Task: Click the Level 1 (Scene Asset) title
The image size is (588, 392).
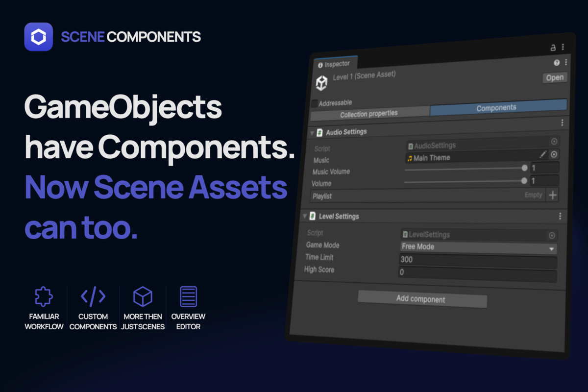Action: click(x=364, y=76)
